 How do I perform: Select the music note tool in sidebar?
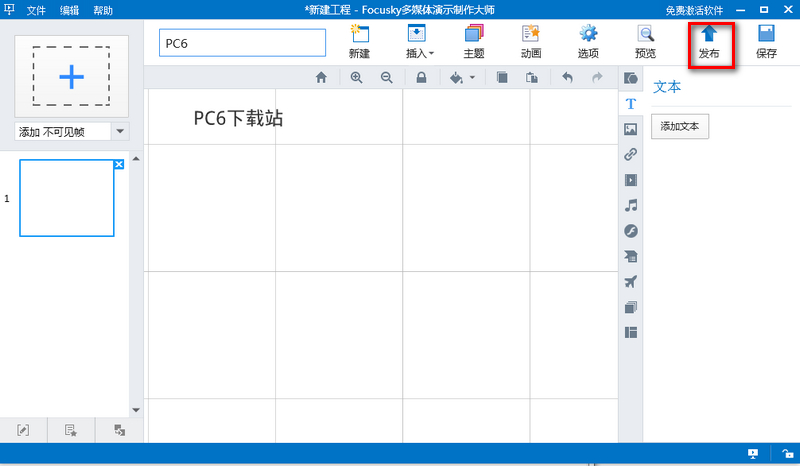pos(631,205)
